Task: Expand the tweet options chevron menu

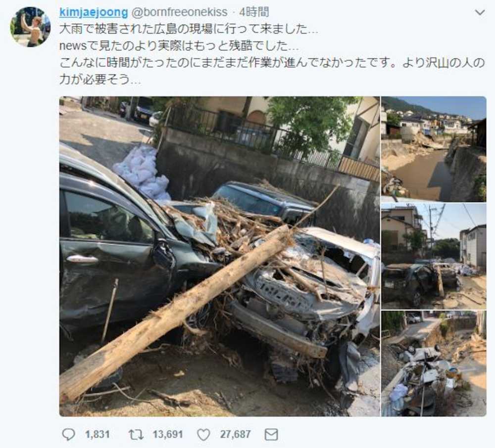Action: (480, 13)
